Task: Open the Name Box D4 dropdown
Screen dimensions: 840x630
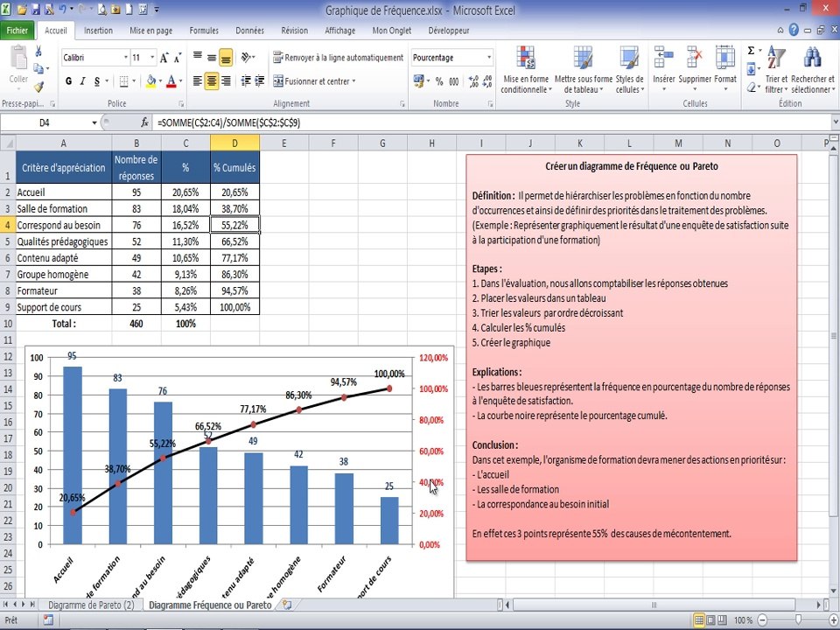Action: [x=94, y=122]
